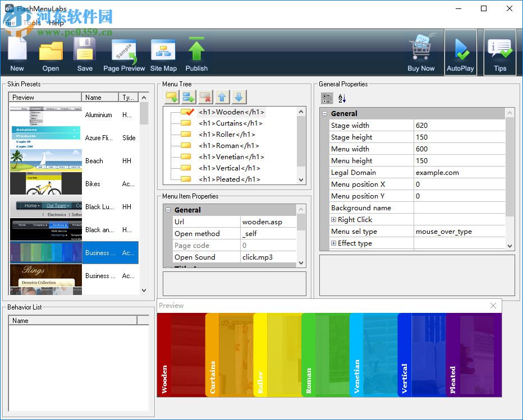523x420 pixels.
Task: Toggle alphabetical sort of properties
Action: (342, 99)
